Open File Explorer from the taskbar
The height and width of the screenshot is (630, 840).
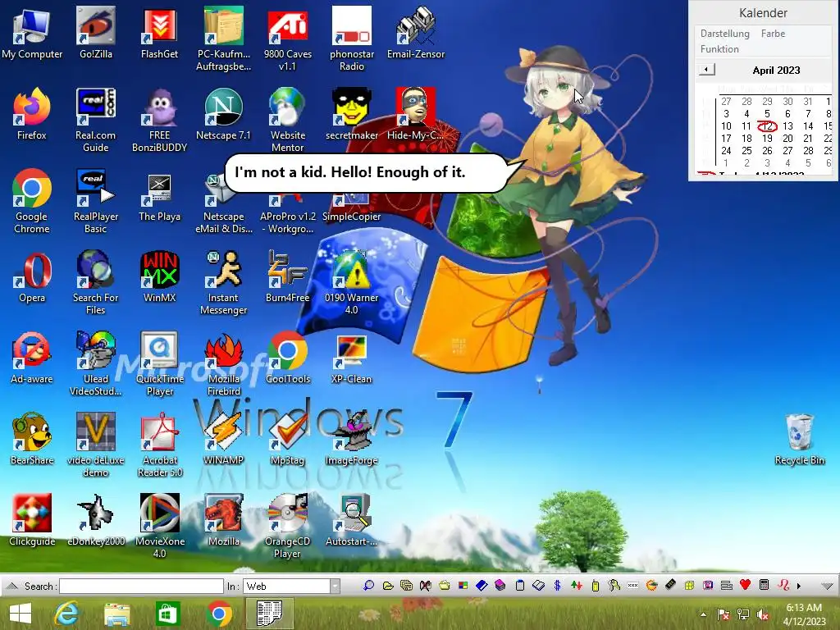click(117, 614)
